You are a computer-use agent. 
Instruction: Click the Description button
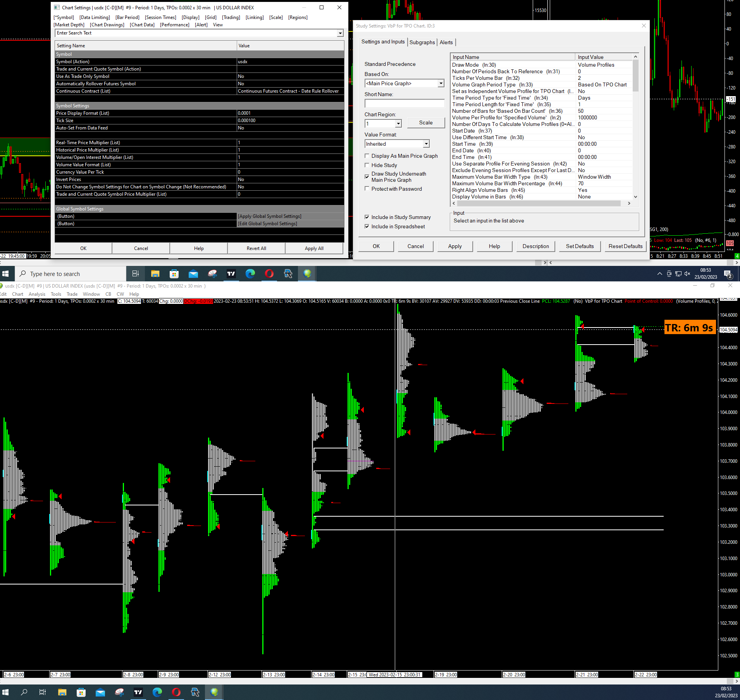535,246
